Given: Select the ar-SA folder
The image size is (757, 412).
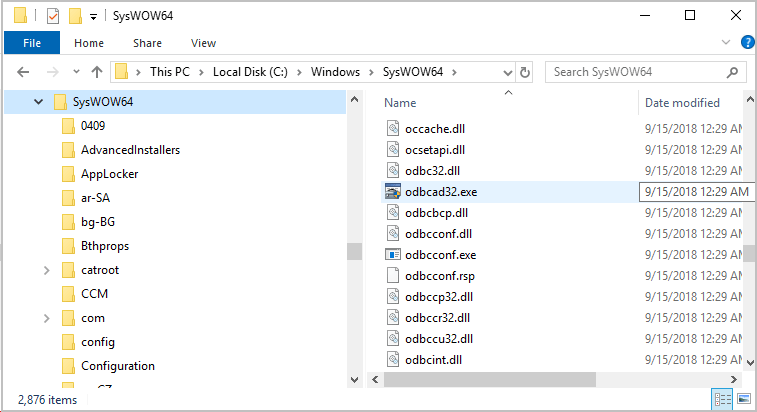Looking at the screenshot, I should [x=95, y=198].
